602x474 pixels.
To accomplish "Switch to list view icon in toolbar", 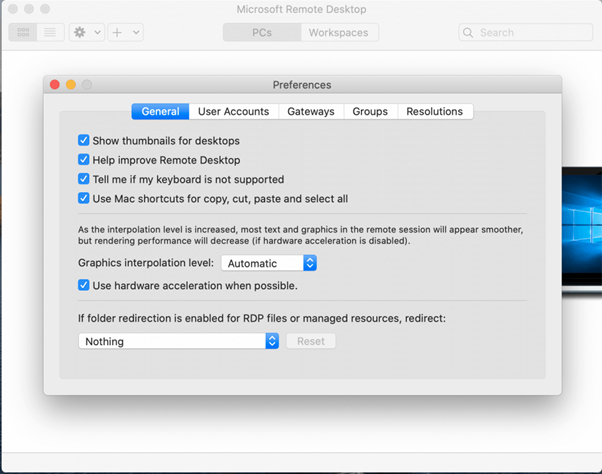I will [x=50, y=32].
